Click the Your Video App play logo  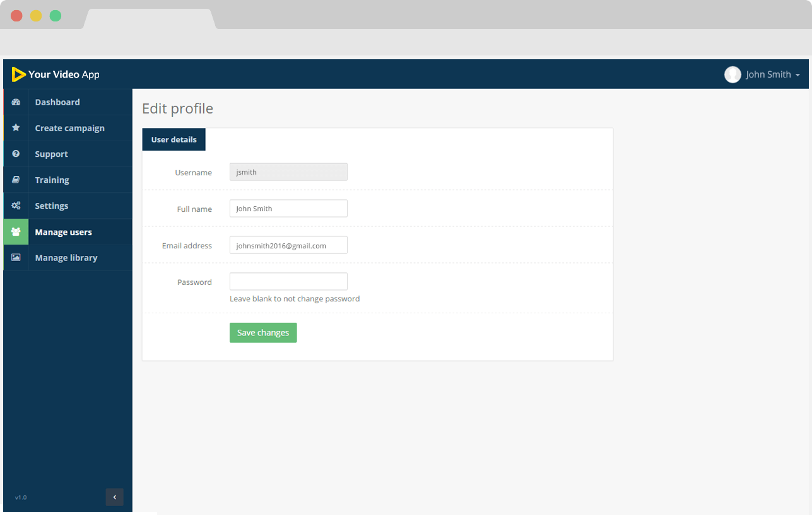(x=18, y=74)
